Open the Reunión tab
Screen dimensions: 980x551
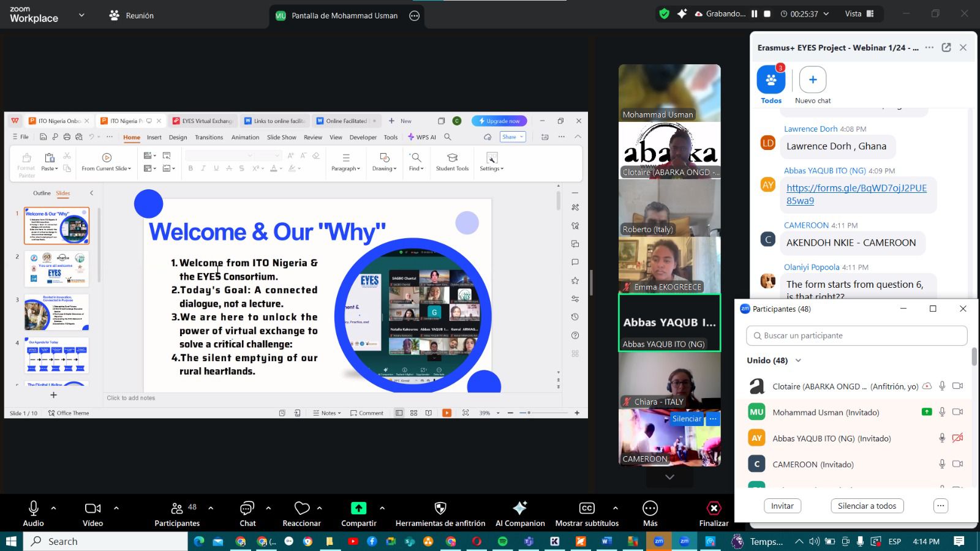click(132, 15)
